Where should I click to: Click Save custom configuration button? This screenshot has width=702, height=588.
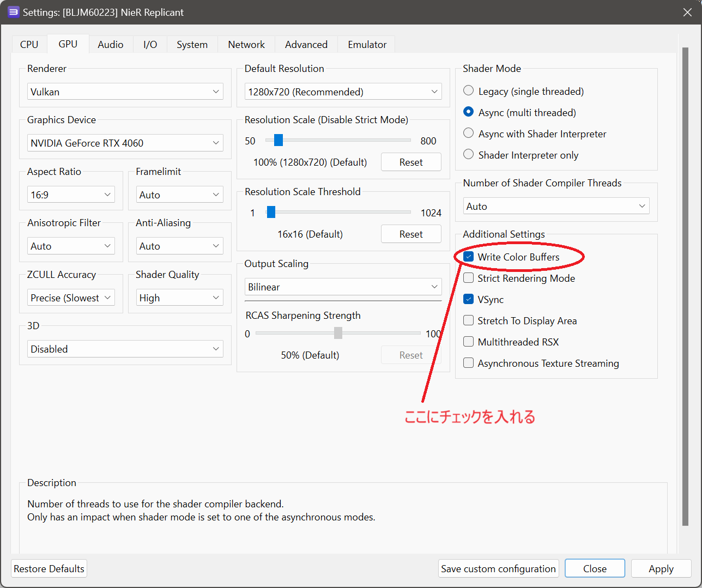click(x=498, y=568)
